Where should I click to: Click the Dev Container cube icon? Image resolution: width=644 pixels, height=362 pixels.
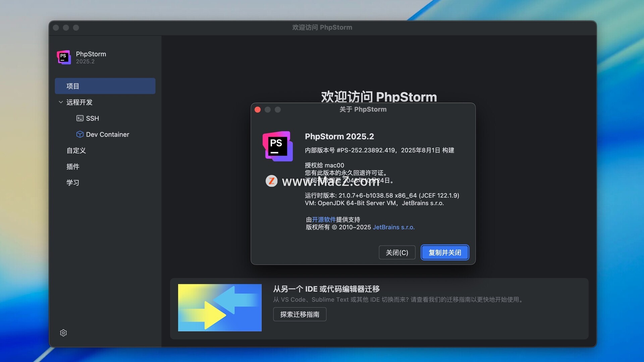80,134
